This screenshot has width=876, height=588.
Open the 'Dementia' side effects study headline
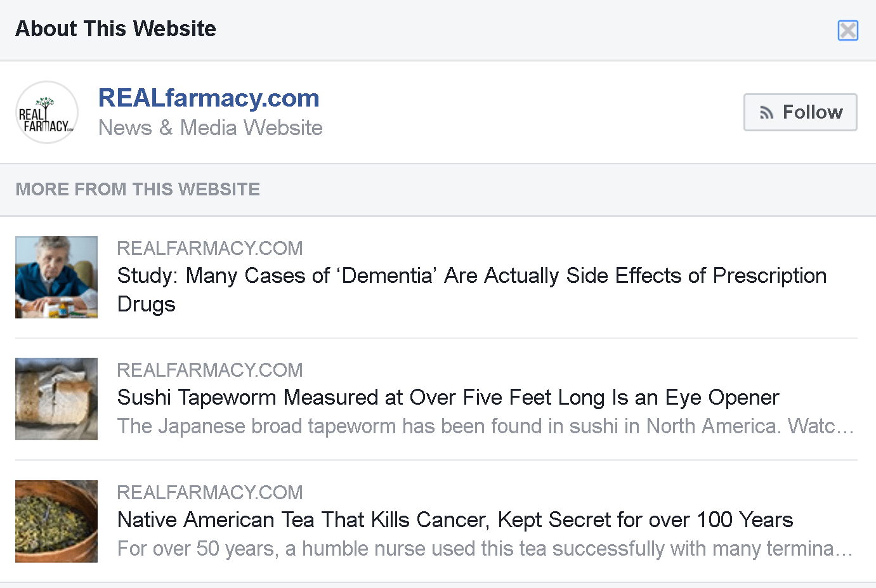tap(471, 276)
